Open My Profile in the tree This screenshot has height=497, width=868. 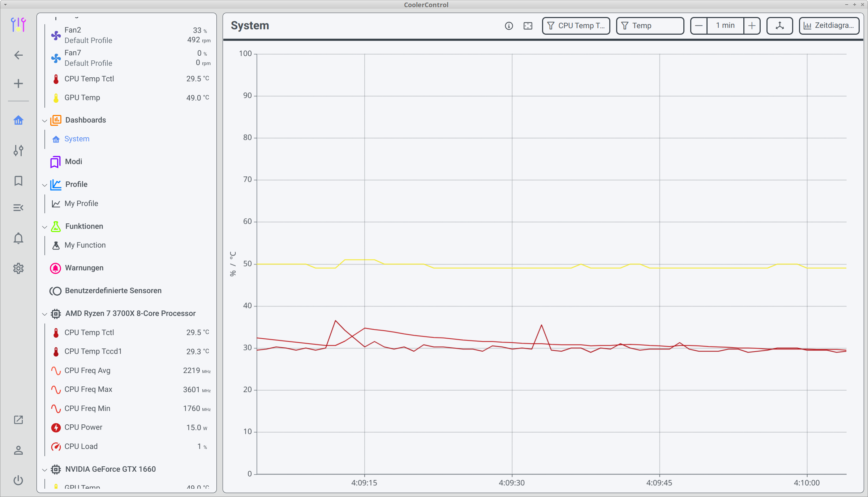pyautogui.click(x=81, y=203)
